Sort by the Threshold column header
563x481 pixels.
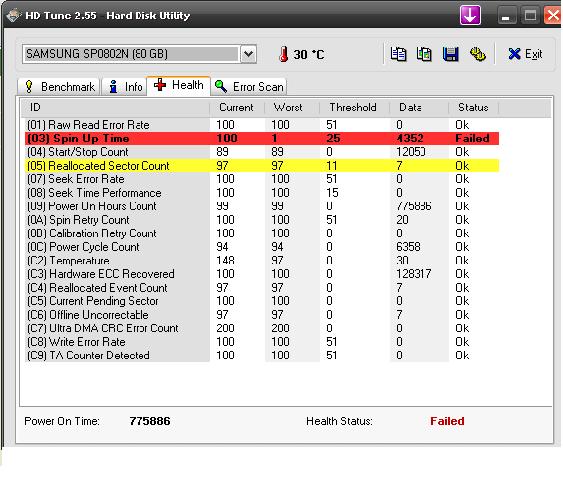click(x=354, y=107)
